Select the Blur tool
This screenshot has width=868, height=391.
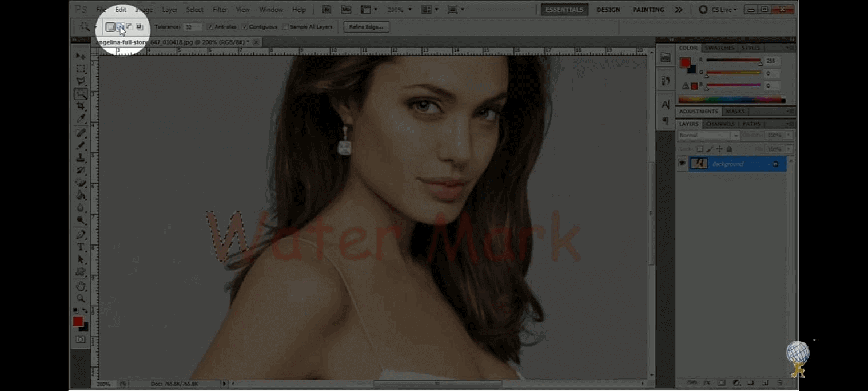(81, 208)
